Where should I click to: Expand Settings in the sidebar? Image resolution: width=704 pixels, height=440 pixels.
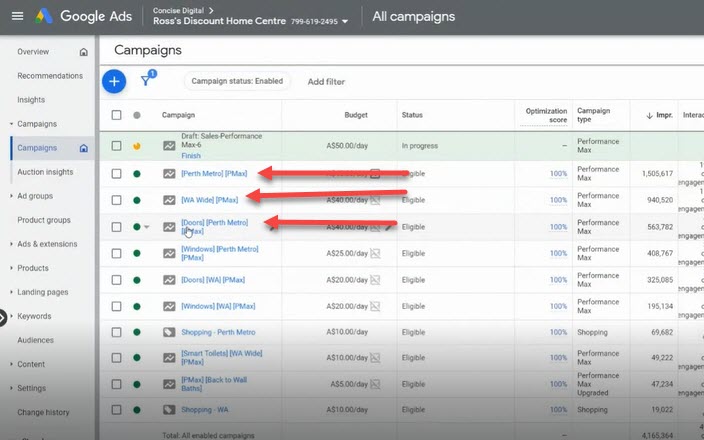[x=11, y=388]
